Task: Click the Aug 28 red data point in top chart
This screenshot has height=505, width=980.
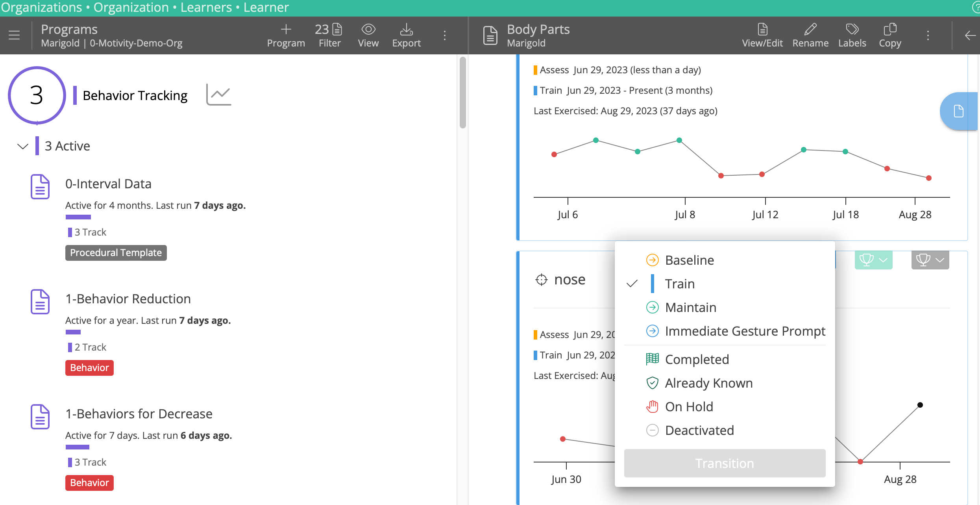Action: coord(929,178)
